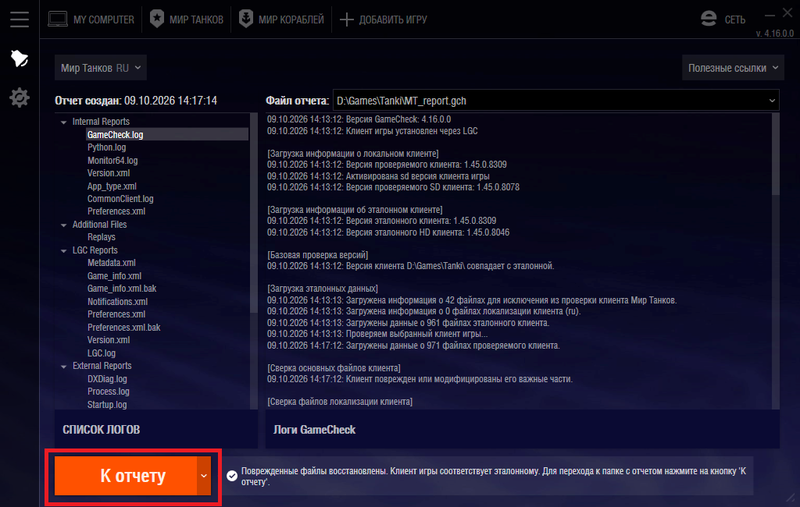
Task: Collapse the Additional Files tree node
Action: pos(64,225)
